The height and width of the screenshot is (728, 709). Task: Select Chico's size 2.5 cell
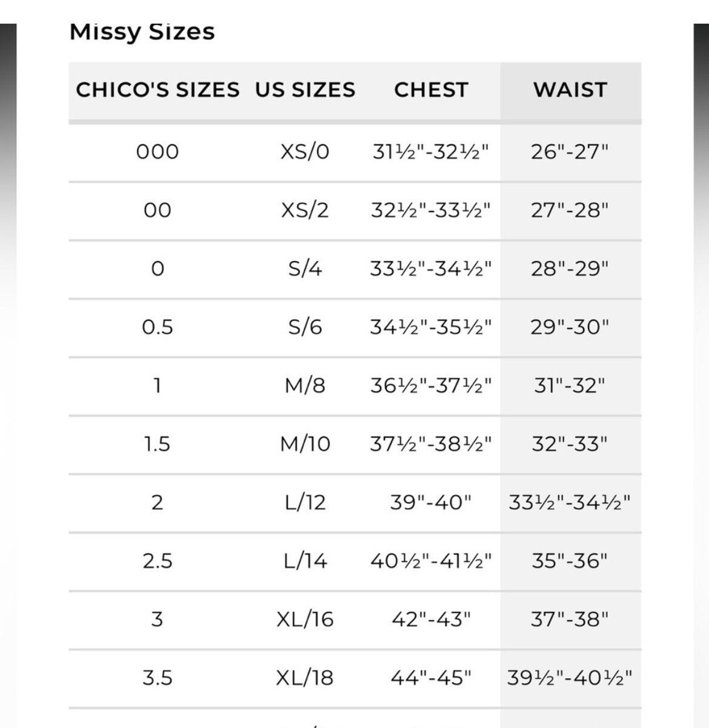pos(158,561)
